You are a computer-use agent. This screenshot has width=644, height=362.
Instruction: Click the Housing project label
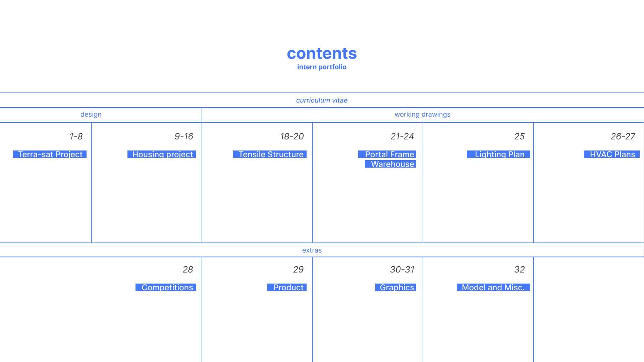coord(162,154)
